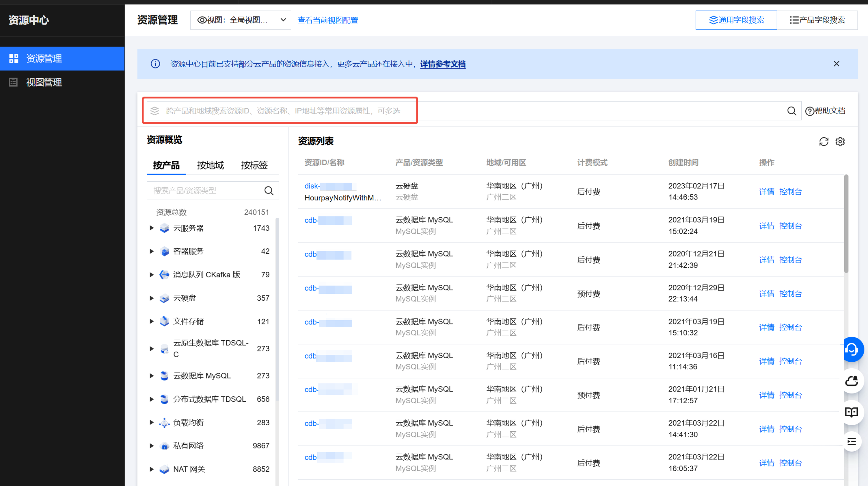Screen dimensions: 868x486
Task: Click the product type search magnifier icon
Action: pyautogui.click(x=269, y=191)
